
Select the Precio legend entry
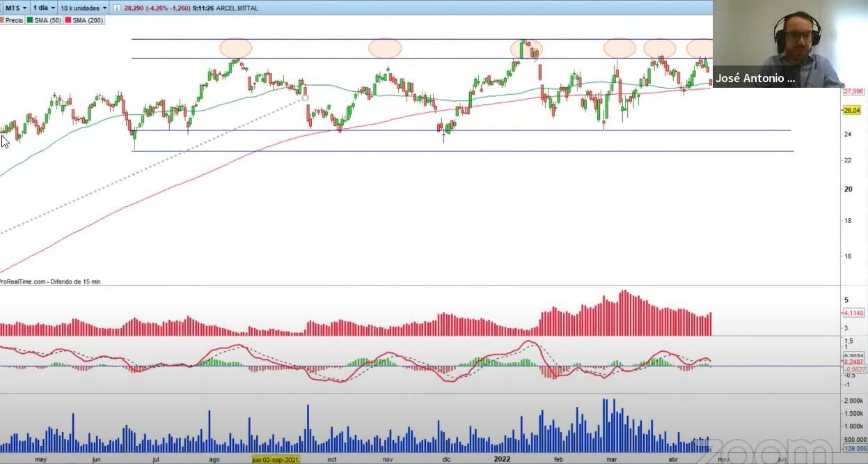[x=12, y=20]
